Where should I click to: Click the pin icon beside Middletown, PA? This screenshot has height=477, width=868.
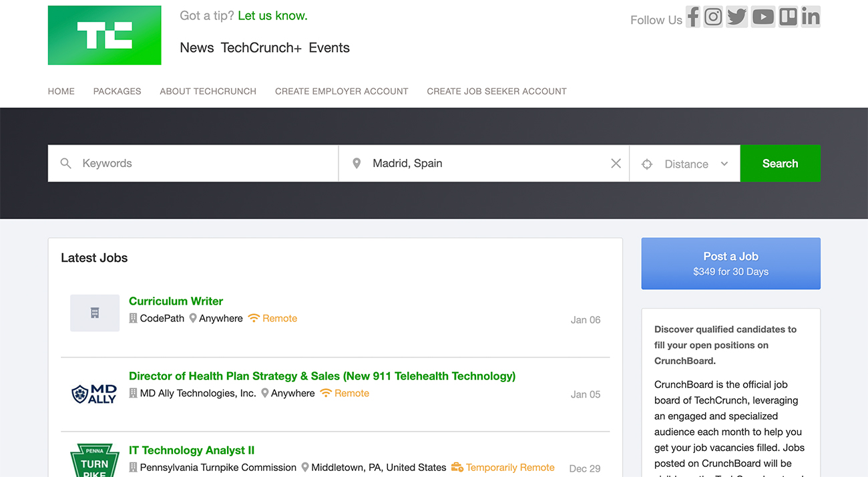tap(305, 467)
